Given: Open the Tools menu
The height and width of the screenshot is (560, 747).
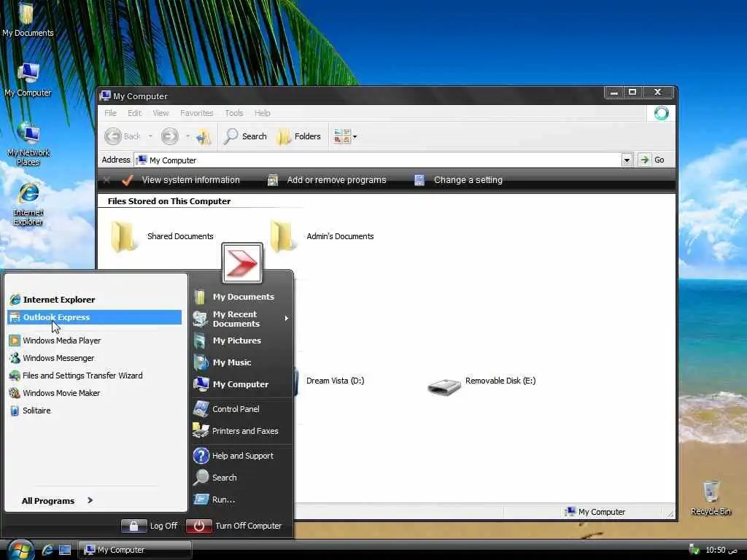Looking at the screenshot, I should [234, 113].
